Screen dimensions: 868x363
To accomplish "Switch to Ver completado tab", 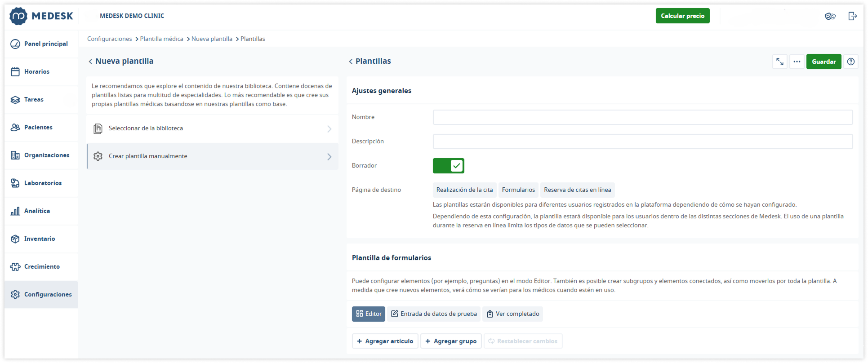I will pyautogui.click(x=512, y=314).
